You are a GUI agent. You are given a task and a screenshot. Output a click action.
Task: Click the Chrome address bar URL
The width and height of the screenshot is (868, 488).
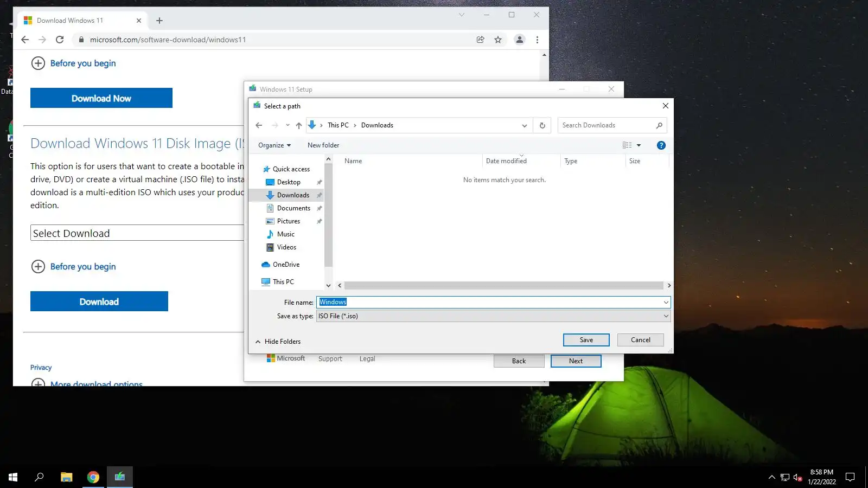pos(168,40)
